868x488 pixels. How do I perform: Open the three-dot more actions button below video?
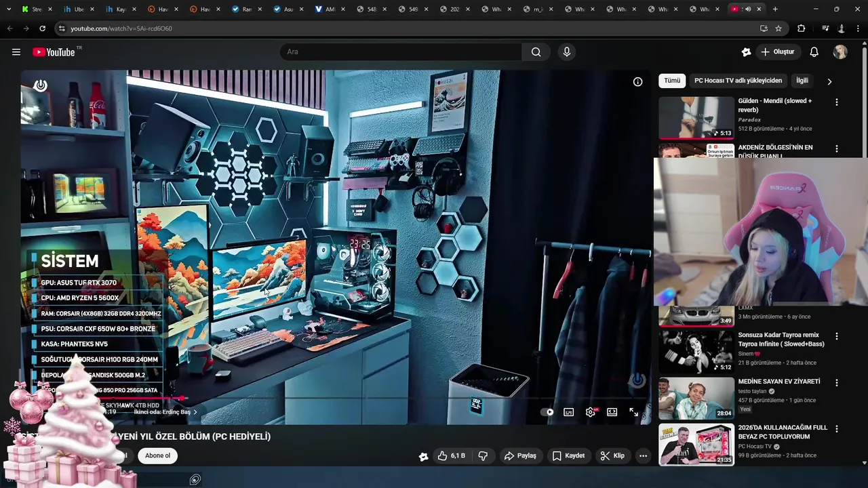point(643,455)
